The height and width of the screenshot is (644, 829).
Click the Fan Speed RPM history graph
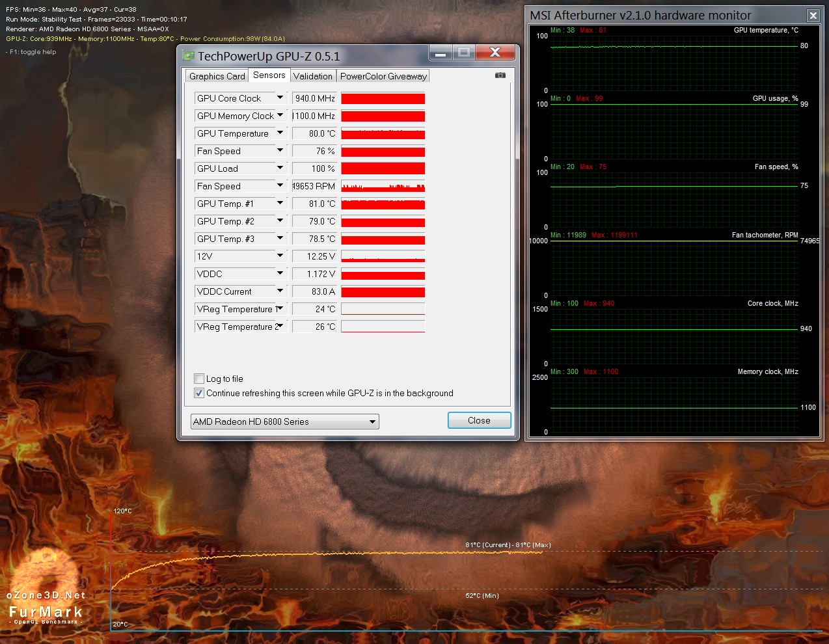point(383,186)
